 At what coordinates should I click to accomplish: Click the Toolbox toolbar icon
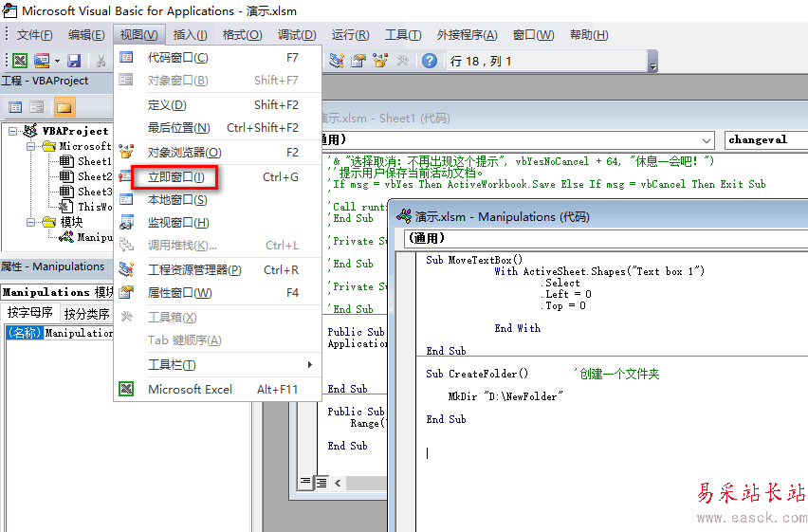pyautogui.click(x=402, y=61)
